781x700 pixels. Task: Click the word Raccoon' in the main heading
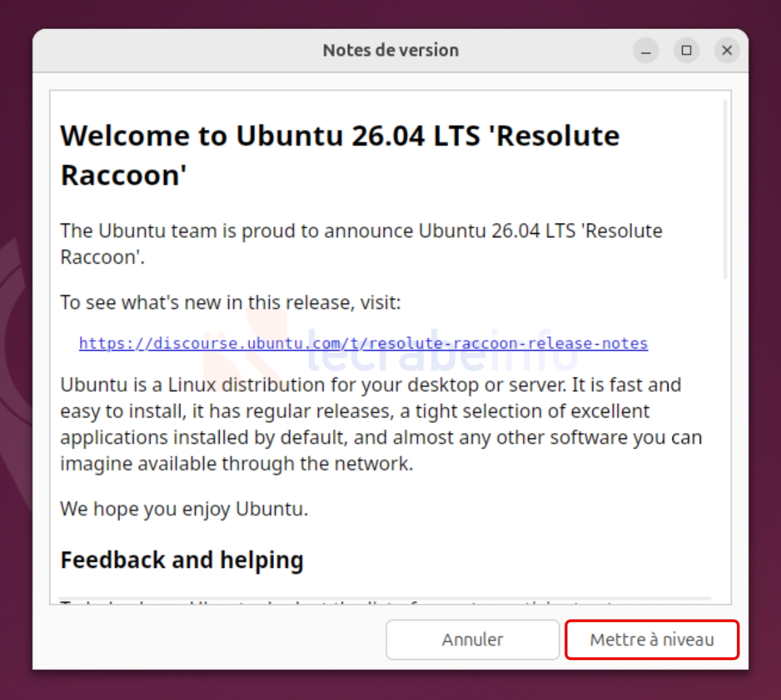(x=123, y=176)
